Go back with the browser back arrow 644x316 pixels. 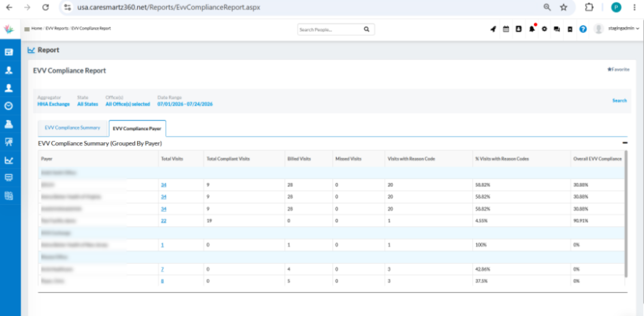(x=9, y=7)
